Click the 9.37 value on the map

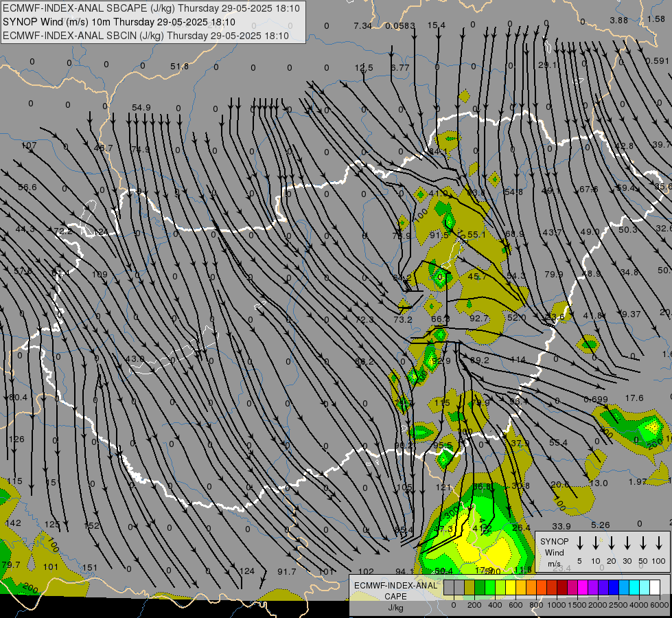click(x=631, y=314)
